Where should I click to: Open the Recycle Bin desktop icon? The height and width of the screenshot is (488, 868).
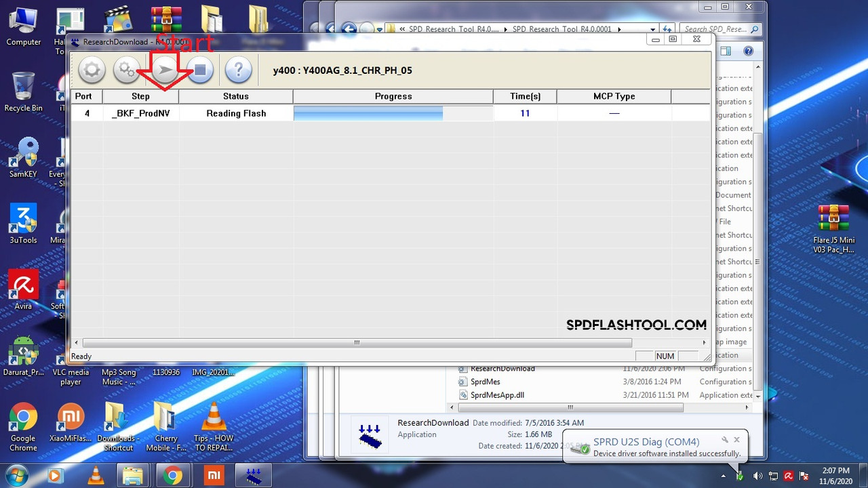(24, 91)
